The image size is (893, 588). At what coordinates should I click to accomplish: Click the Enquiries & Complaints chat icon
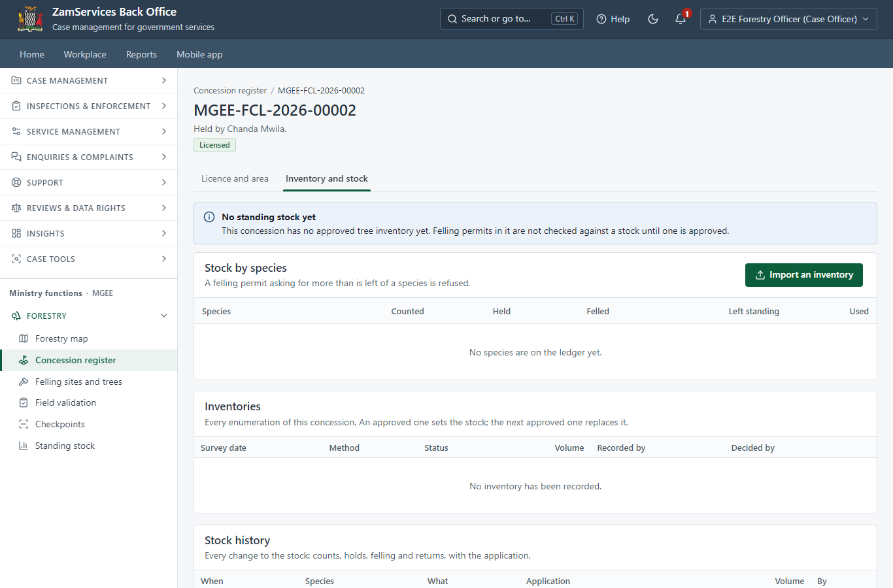16,157
